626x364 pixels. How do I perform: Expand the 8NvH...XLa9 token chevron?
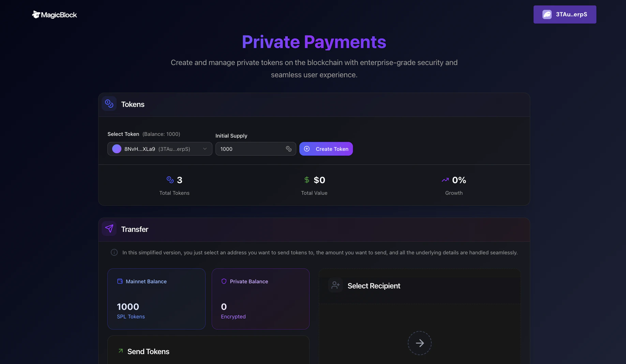click(x=205, y=149)
